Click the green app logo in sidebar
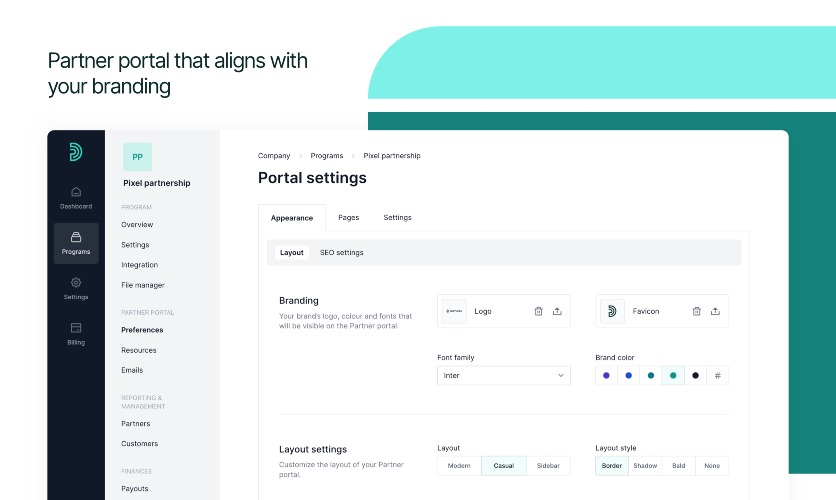 76,152
